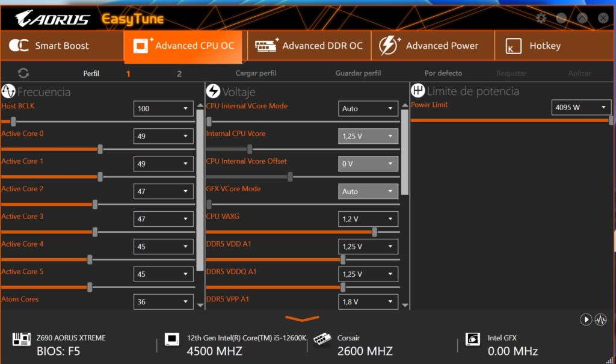Click Por defecto button

443,73
